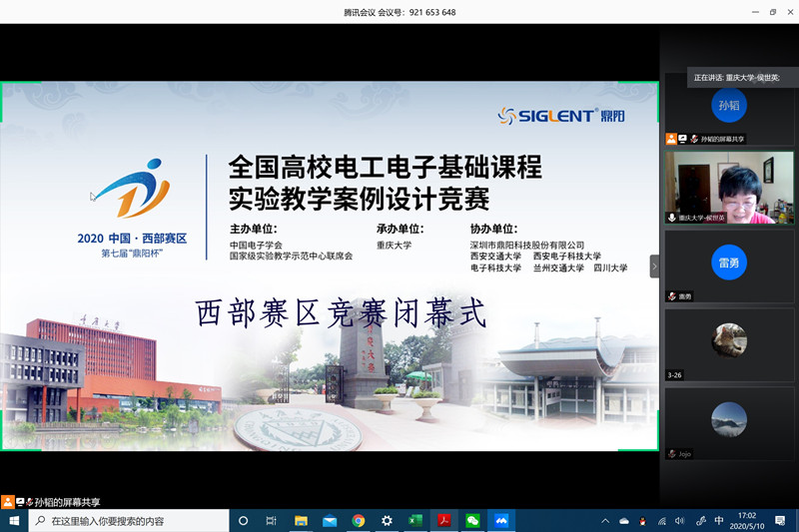Select 孙韬 participant avatar tile
Viewport: 799px width, 532px height.
tap(729, 109)
